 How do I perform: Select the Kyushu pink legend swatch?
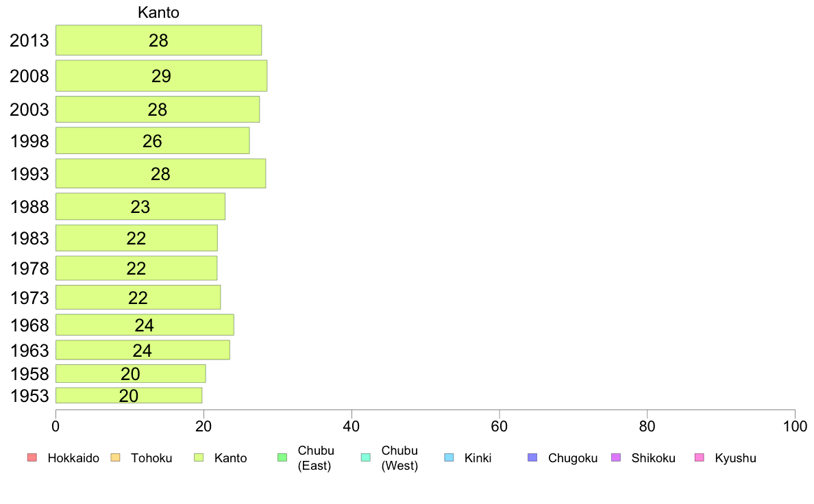click(700, 457)
